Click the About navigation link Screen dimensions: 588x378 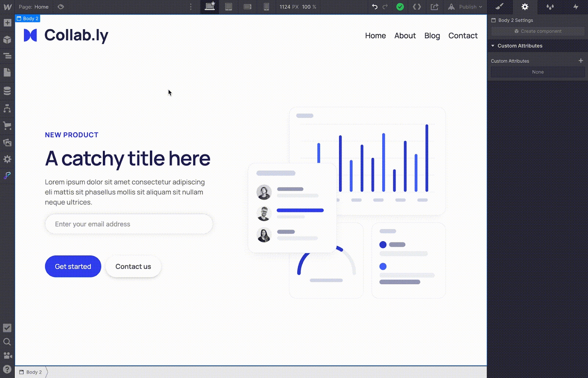pos(405,36)
